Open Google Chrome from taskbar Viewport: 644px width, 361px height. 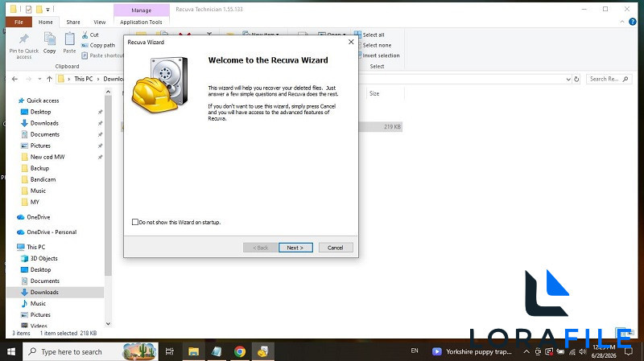(240, 351)
